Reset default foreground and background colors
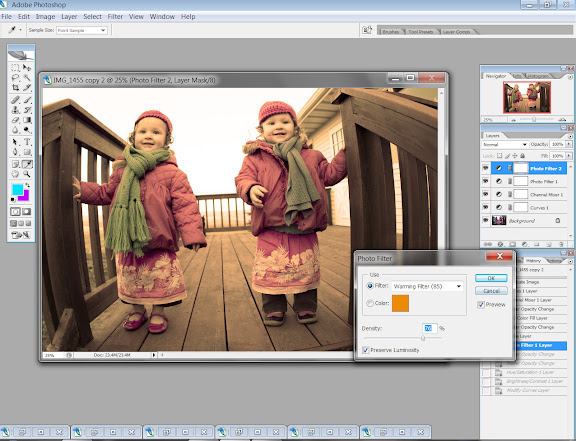Screen dimensions: 576x441 [x=13, y=200]
